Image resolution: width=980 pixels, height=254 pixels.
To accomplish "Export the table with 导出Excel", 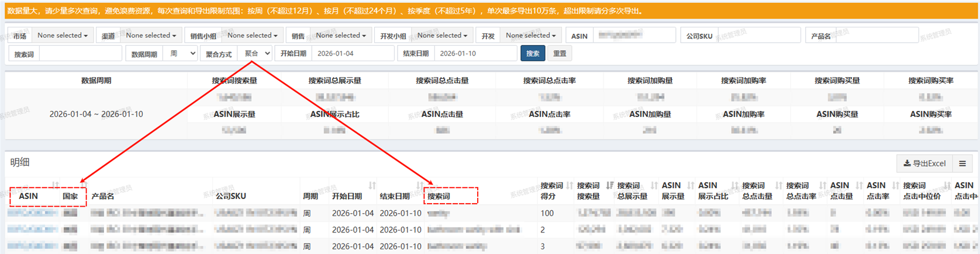I will (x=924, y=163).
